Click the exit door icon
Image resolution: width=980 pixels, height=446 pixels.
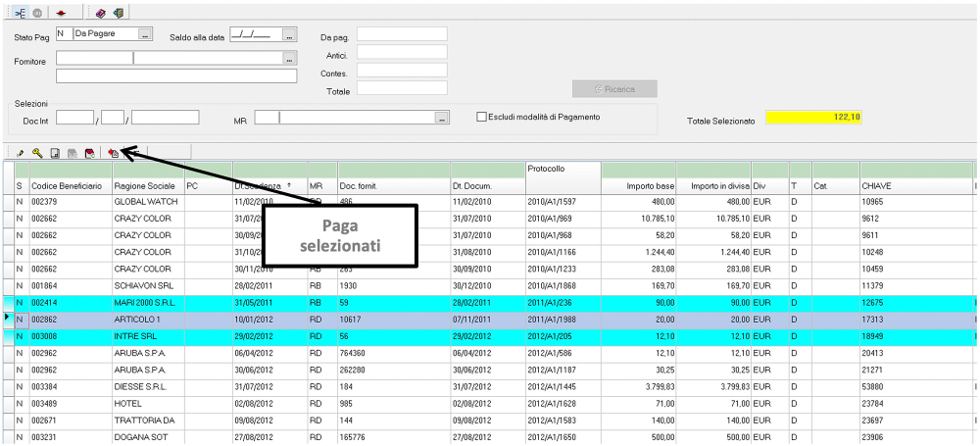118,13
